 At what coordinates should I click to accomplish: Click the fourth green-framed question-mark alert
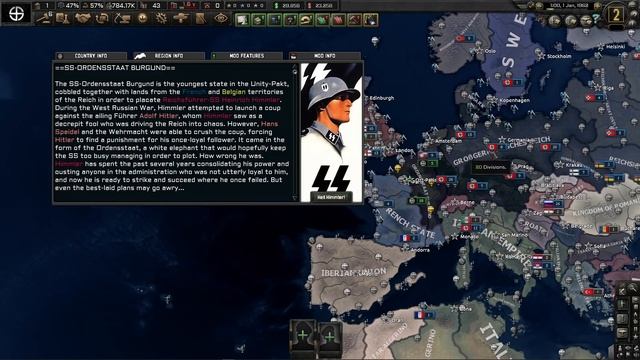(290, 20)
